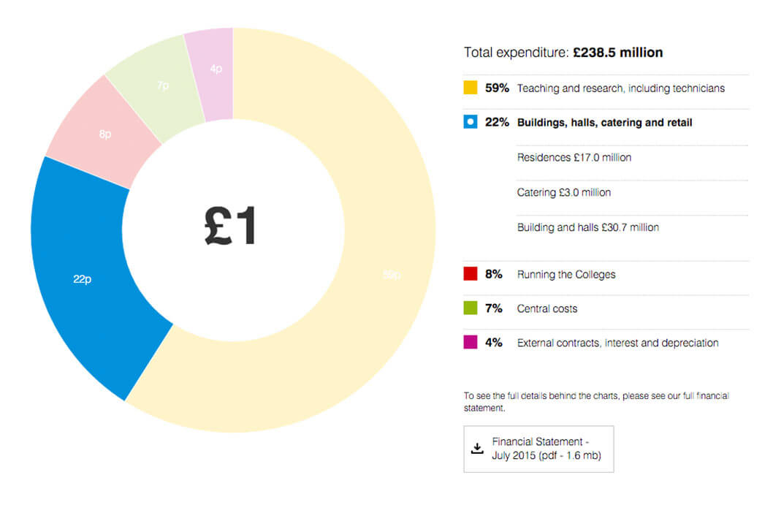Collapse Buildings, halls, catering and retail row

click(604, 123)
